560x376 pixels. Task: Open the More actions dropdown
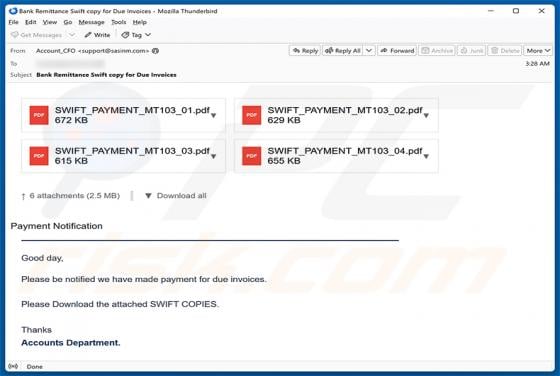coord(538,51)
